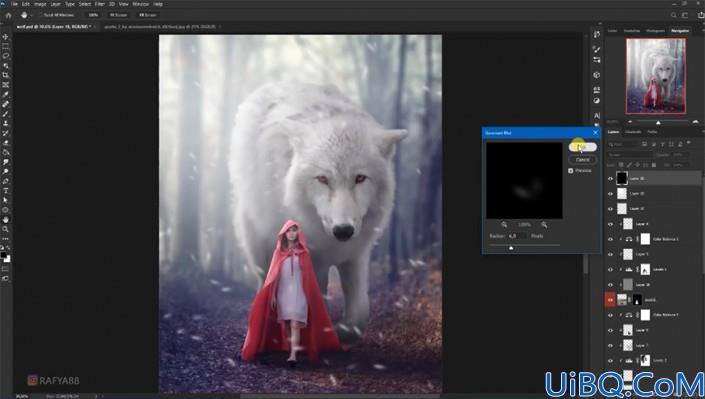705x399 pixels.
Task: Open the collapsed 3D cube panel icon
Action: 597,75
